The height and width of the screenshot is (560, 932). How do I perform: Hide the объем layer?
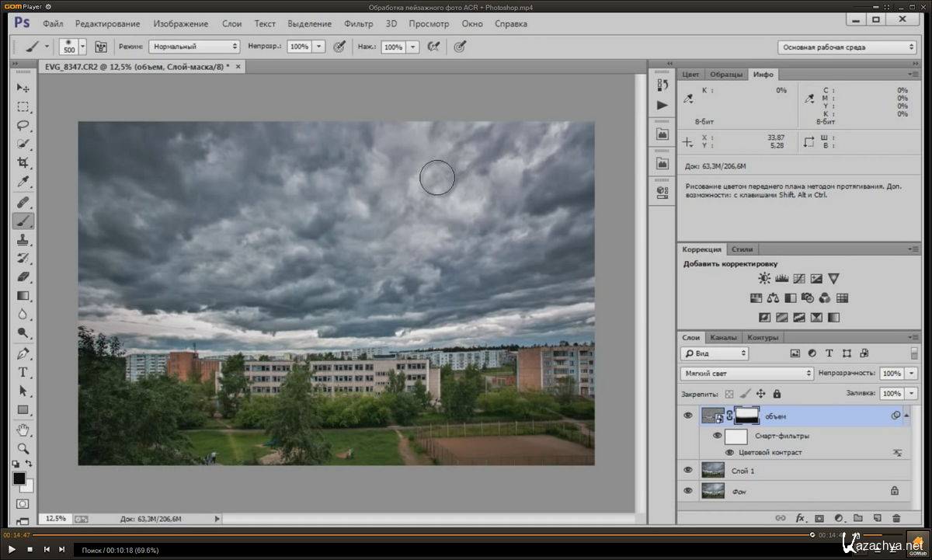[x=687, y=416]
